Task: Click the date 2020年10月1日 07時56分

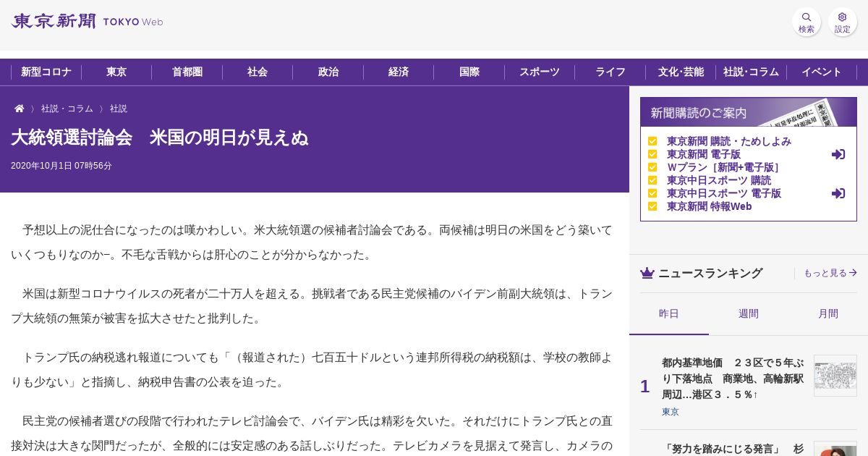Action: pos(61,166)
